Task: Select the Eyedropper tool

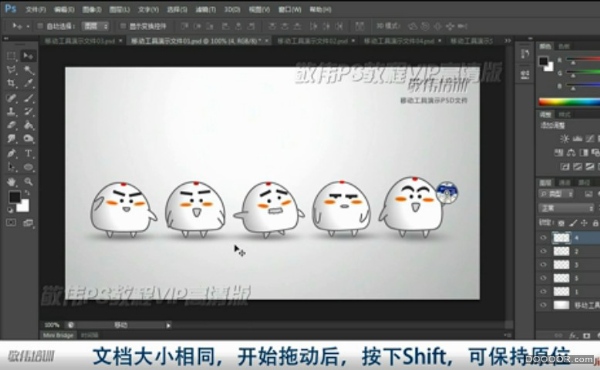Action: point(28,83)
